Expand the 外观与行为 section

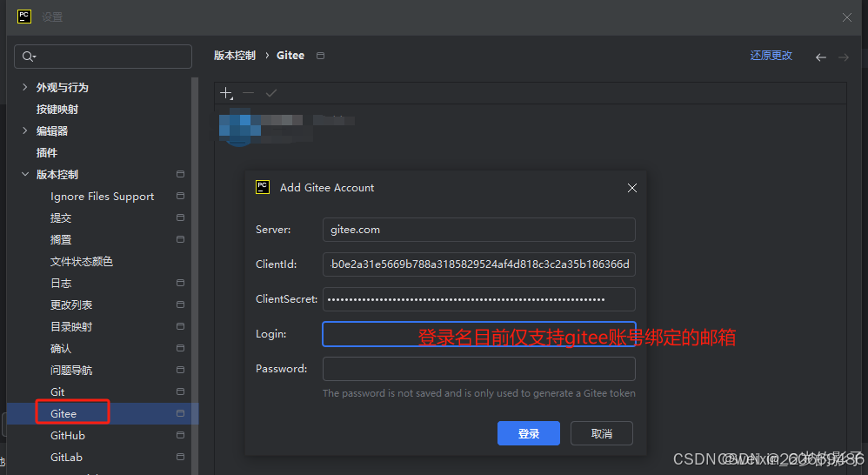[x=24, y=87]
